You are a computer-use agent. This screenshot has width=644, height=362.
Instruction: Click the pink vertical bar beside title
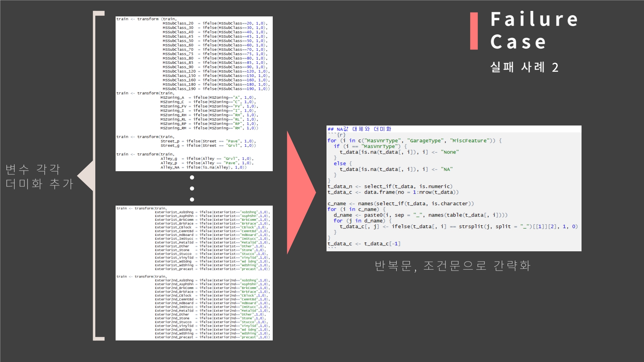tap(474, 31)
